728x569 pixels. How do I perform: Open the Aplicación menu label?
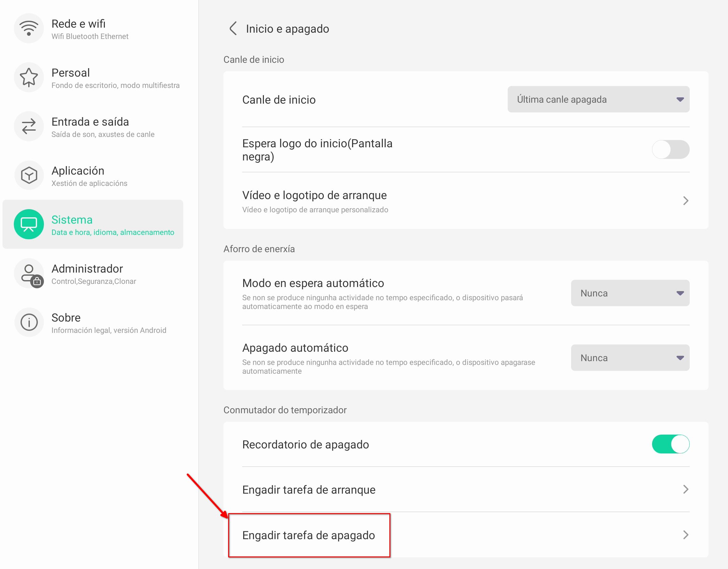tap(78, 171)
